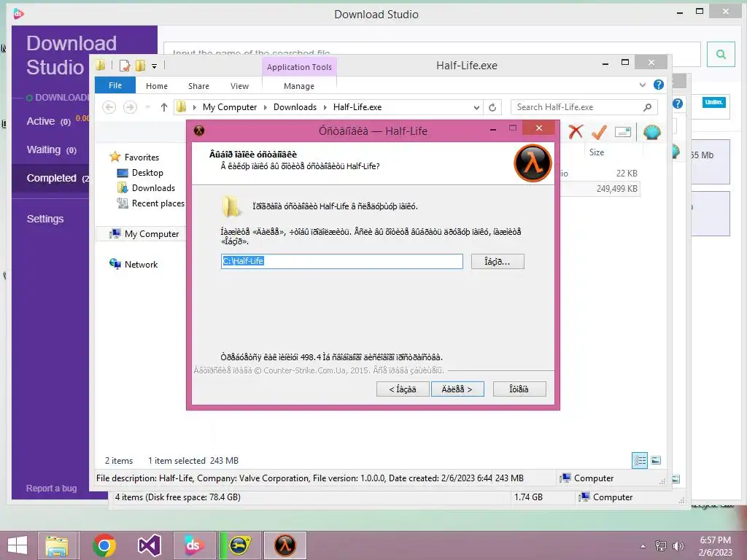Select Active downloads in Download Studio sidebar
Image resolution: width=747 pixels, height=560 pixels.
pyautogui.click(x=49, y=122)
